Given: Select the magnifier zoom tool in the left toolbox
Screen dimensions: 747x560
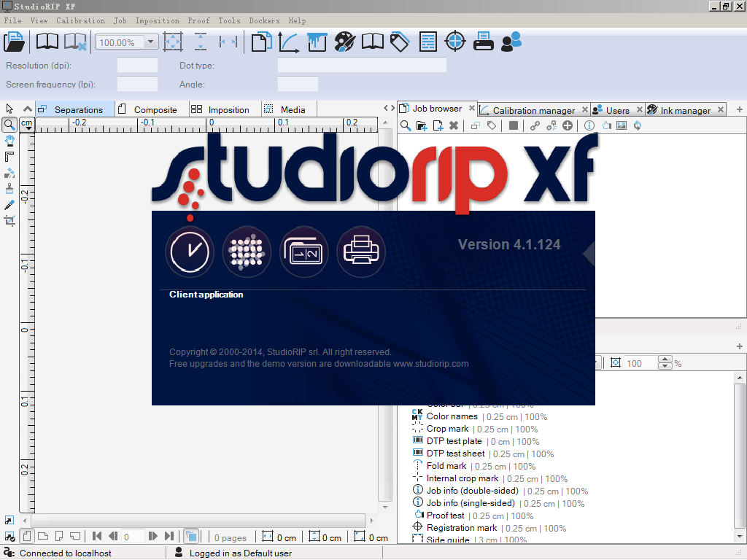Looking at the screenshot, I should pyautogui.click(x=9, y=125).
